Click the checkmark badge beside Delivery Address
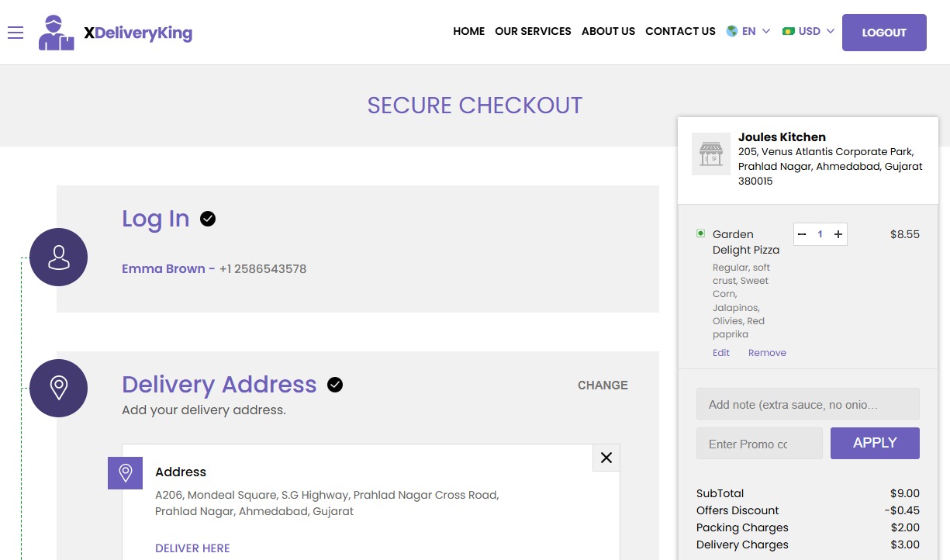Screen dimensions: 950x560 334,384
